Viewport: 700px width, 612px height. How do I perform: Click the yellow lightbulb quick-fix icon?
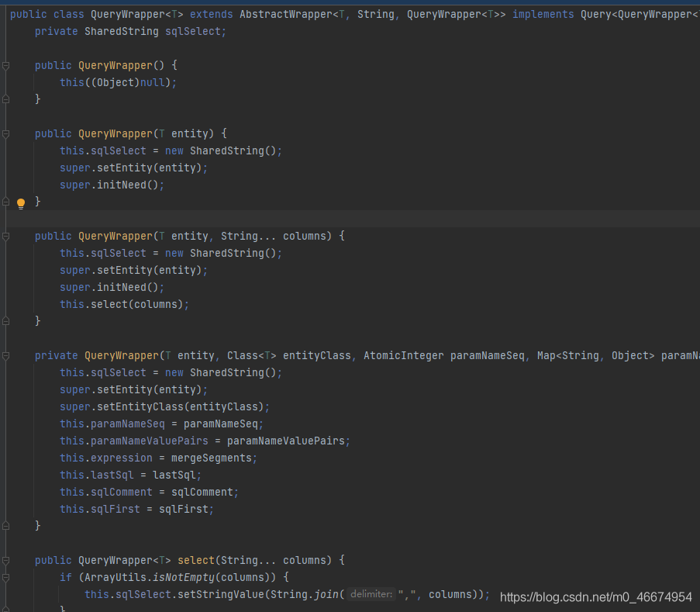21,203
